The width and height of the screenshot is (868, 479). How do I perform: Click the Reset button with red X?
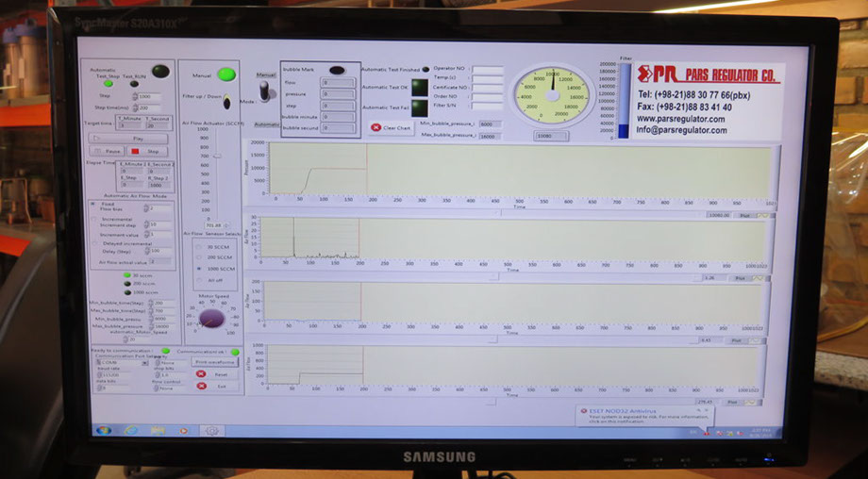(x=213, y=374)
